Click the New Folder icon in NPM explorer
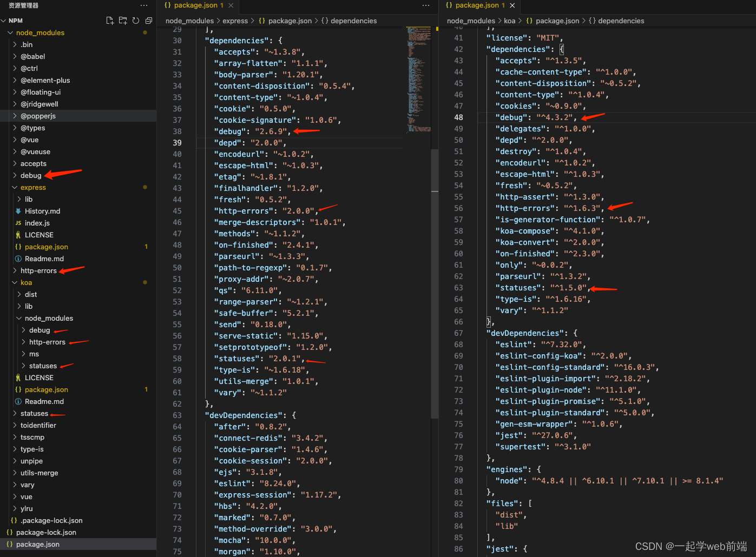This screenshot has width=756, height=557. click(123, 21)
